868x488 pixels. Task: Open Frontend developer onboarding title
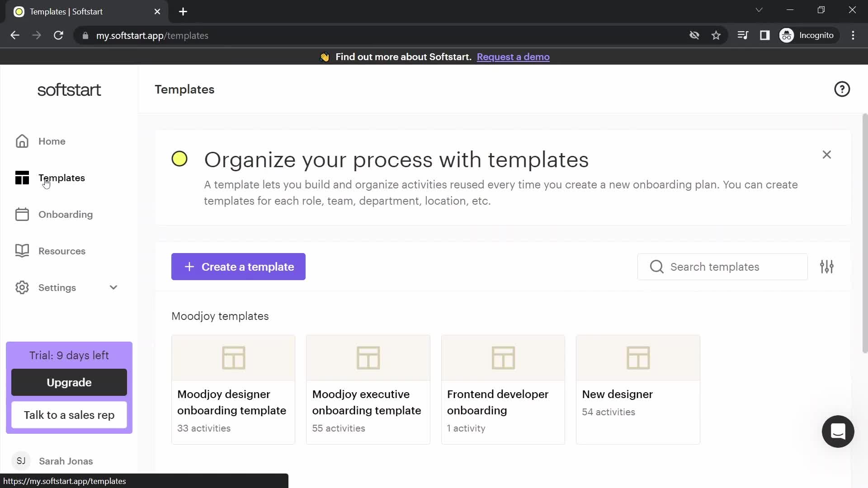(x=498, y=403)
